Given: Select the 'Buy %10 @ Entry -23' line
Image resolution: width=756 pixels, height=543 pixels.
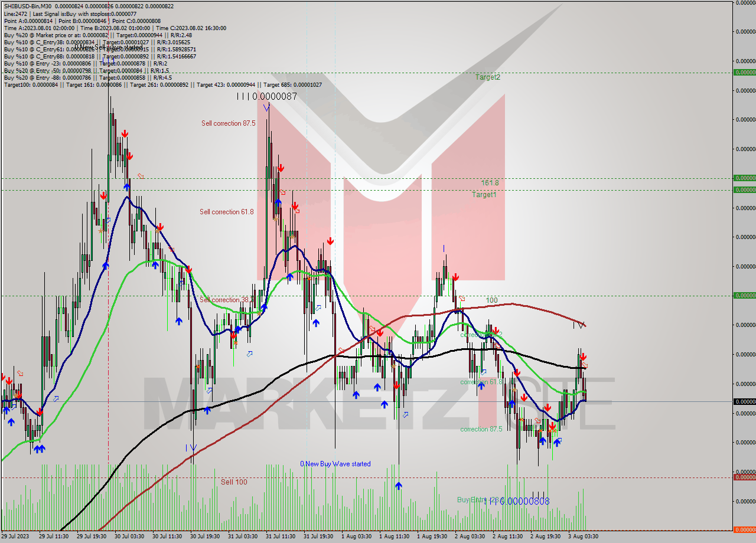Looking at the screenshot, I should [86, 63].
